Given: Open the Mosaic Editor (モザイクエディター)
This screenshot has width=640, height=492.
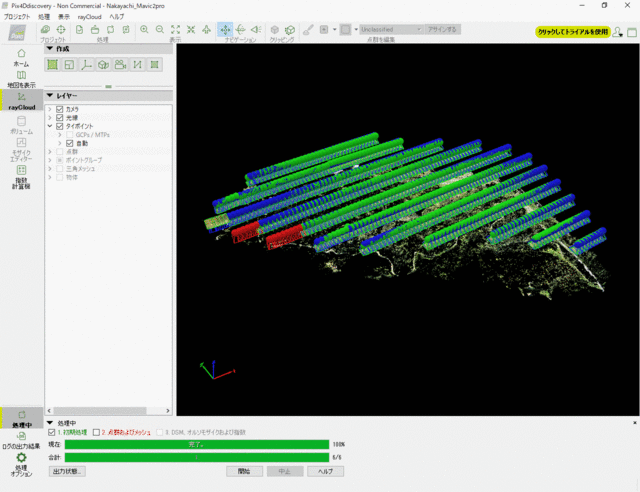Looking at the screenshot, I should coord(21,149).
